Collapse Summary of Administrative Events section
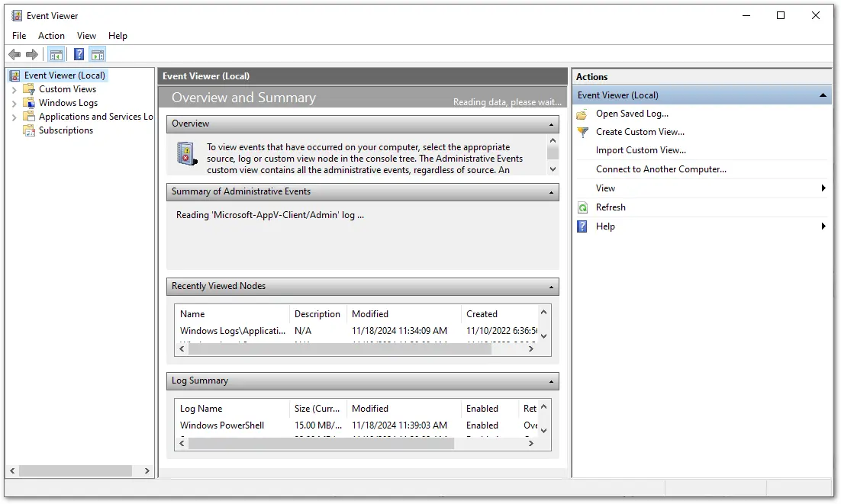The width and height of the screenshot is (841, 504). pos(551,192)
